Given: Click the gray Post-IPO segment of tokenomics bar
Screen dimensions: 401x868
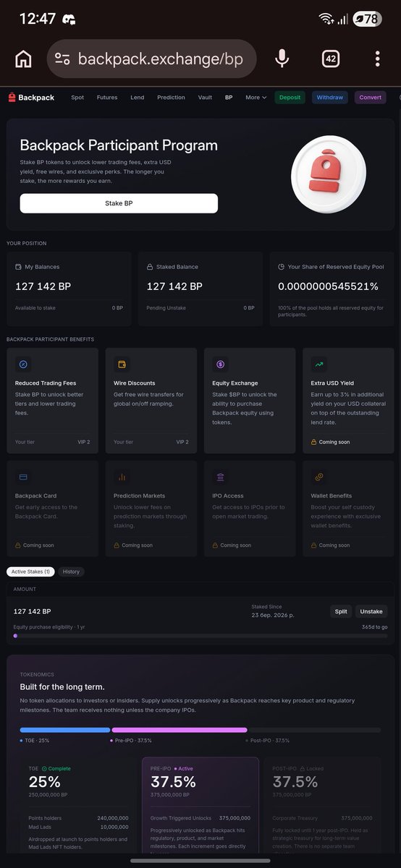Looking at the screenshot, I should click(315, 731).
